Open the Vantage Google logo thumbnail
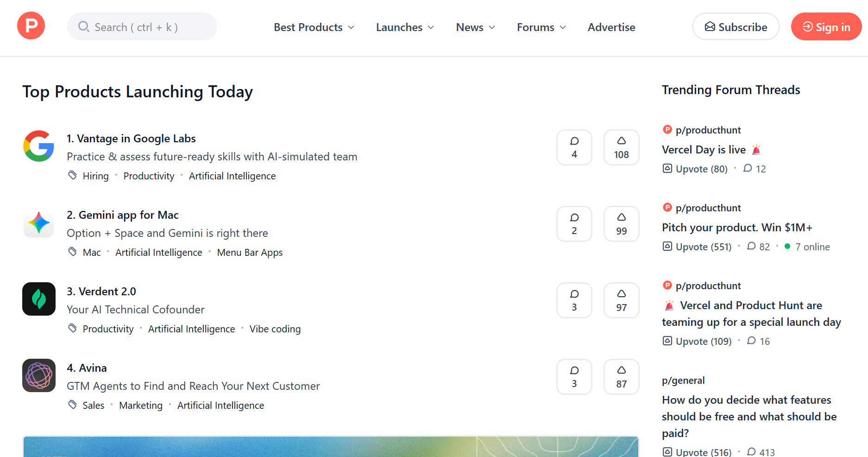The width and height of the screenshot is (868, 457). coord(39,146)
